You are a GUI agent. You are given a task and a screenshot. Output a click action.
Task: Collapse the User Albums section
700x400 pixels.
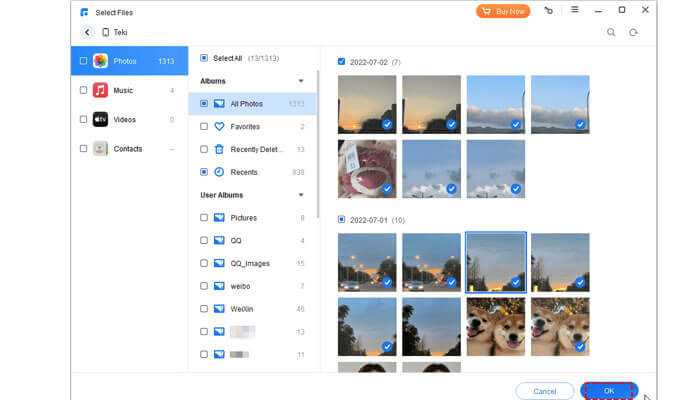pyautogui.click(x=301, y=195)
